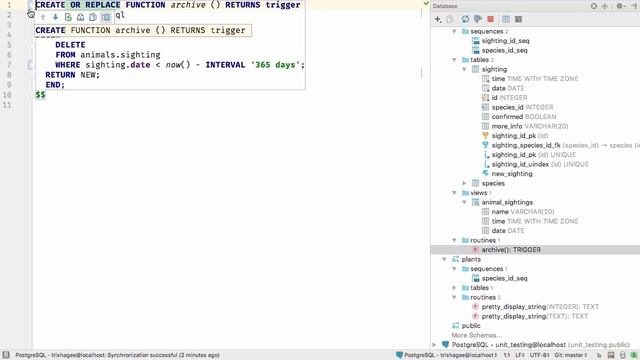Click the tool windows toggle in status bar corner
The image size is (640, 360).
(x=6, y=355)
